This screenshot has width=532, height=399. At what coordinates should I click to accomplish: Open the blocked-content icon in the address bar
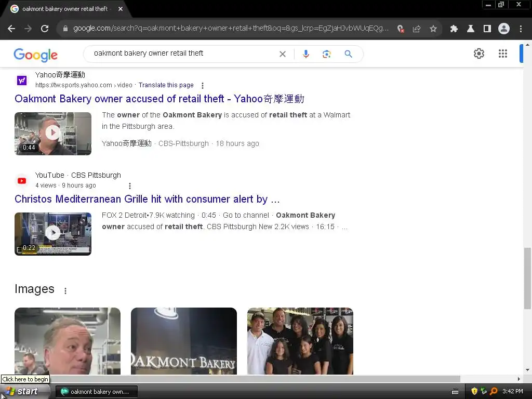point(401,29)
